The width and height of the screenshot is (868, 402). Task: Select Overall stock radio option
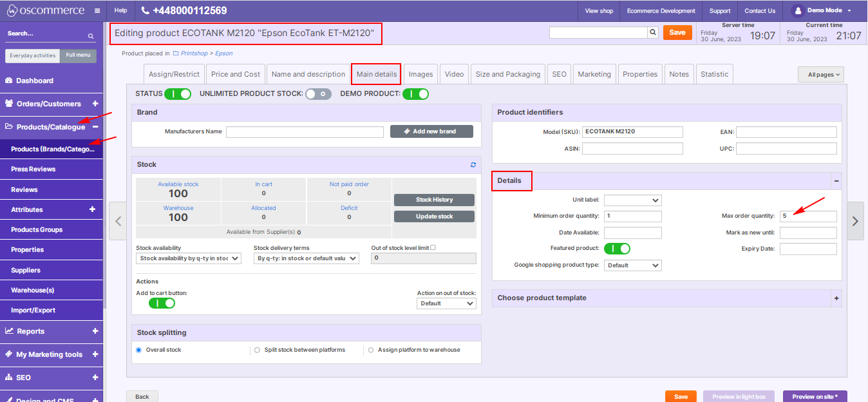pyautogui.click(x=139, y=350)
